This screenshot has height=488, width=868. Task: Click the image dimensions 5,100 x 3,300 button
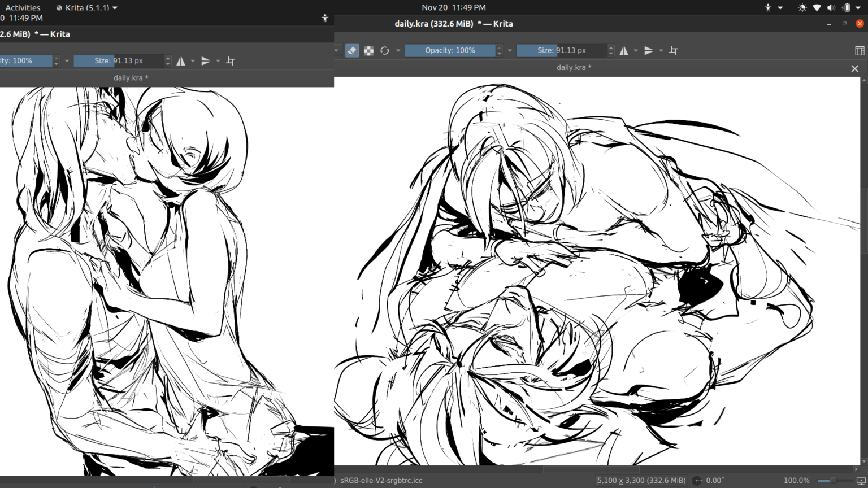tap(641, 481)
